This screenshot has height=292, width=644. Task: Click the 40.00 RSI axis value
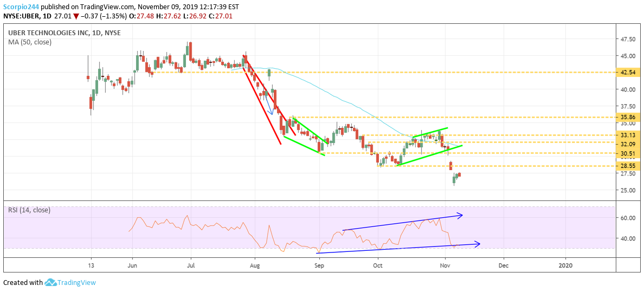628,238
